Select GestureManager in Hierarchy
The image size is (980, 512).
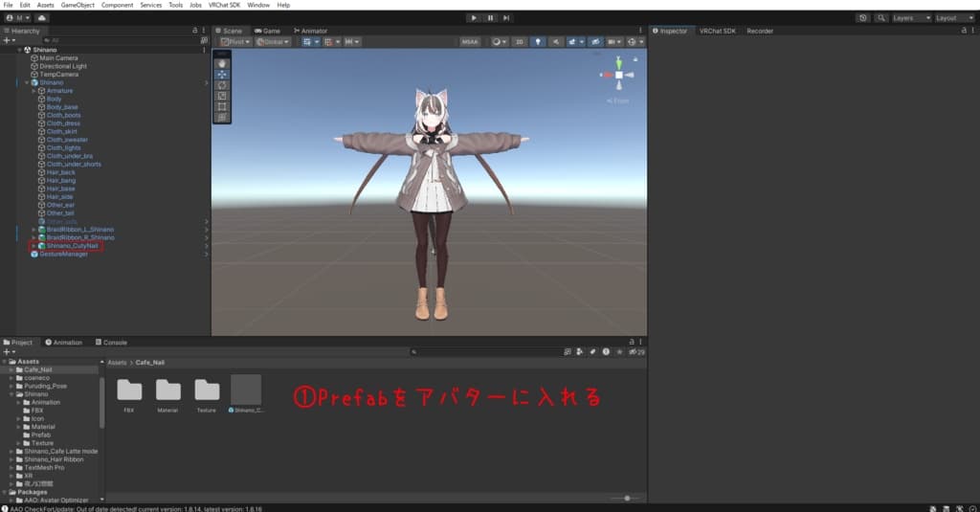[64, 254]
